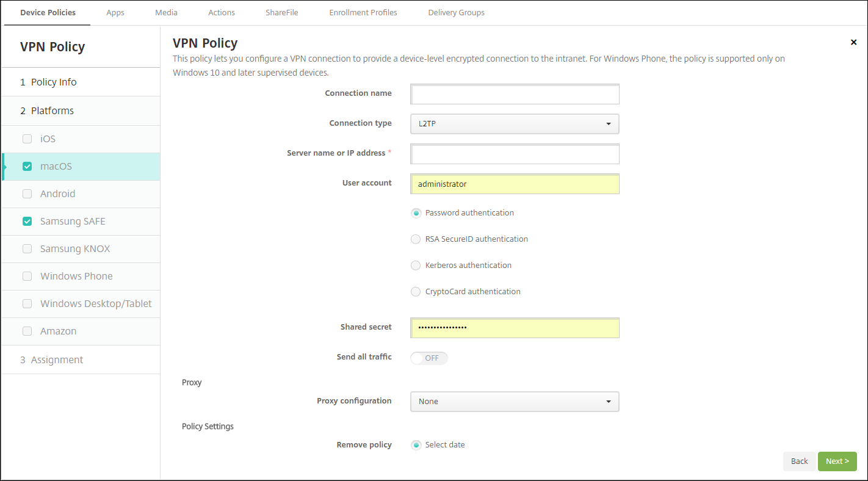Focus the Server name or IP address field
The width and height of the screenshot is (868, 481).
tap(515, 154)
